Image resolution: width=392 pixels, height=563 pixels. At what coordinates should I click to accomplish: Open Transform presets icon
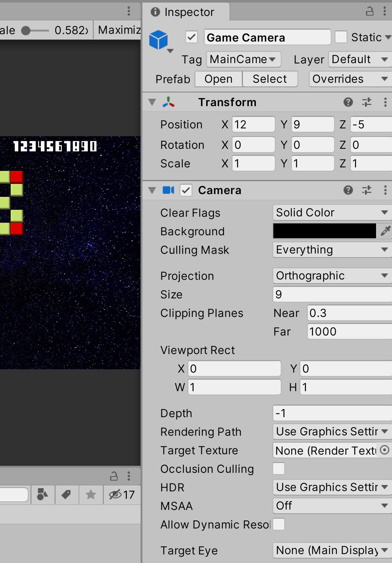coord(367,102)
